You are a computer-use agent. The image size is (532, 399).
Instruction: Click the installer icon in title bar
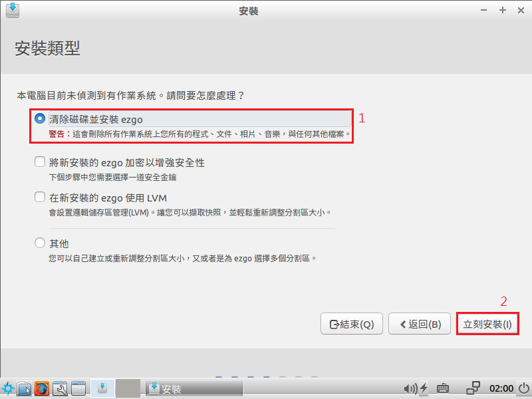13,10
